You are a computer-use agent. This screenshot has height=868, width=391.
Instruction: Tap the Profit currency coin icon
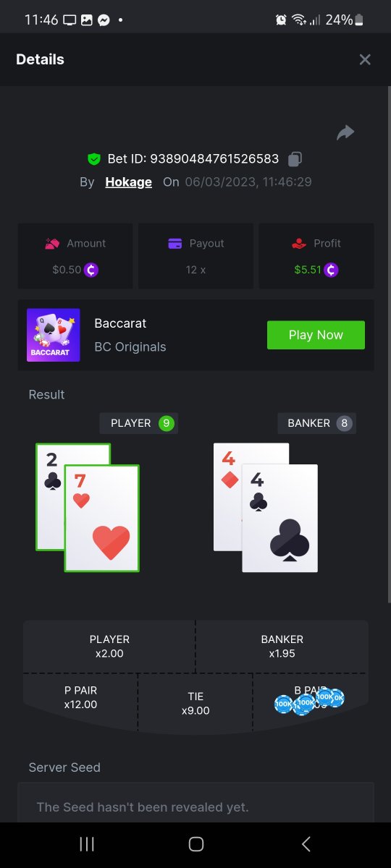point(332,270)
